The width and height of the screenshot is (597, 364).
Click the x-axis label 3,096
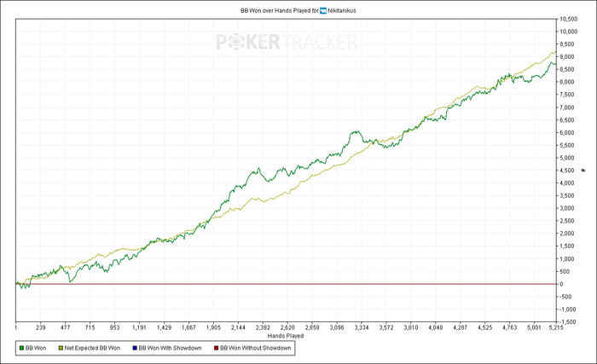[x=337, y=327]
